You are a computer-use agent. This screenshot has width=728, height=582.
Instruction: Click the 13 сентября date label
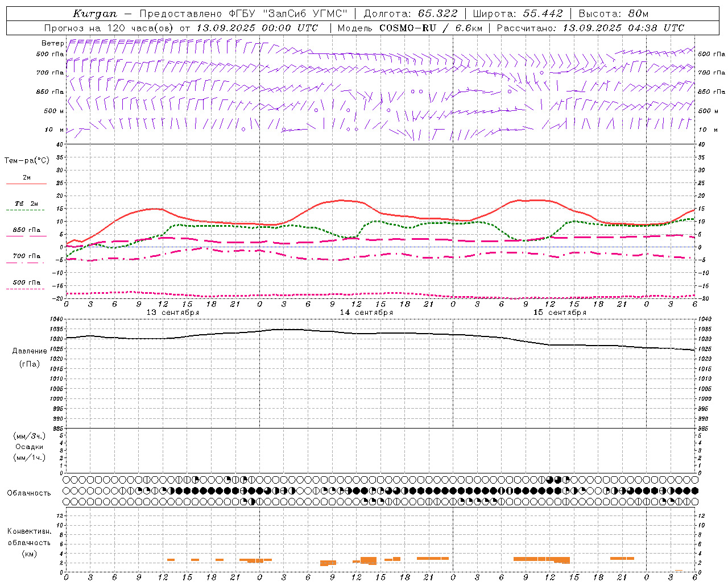[x=172, y=313]
